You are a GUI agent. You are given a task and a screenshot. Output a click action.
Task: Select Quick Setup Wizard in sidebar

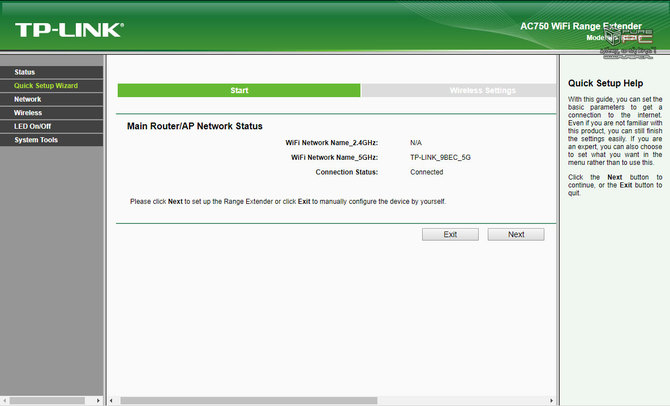pyautogui.click(x=51, y=85)
